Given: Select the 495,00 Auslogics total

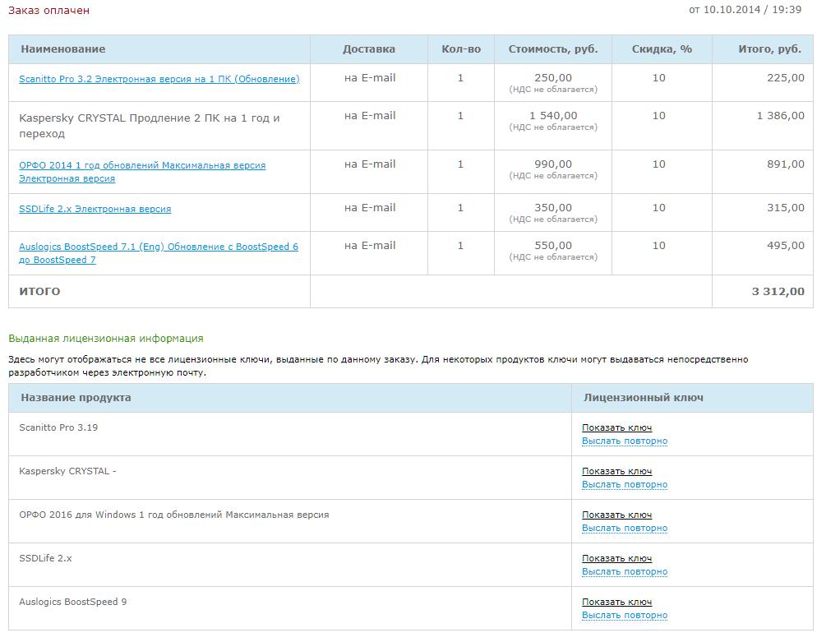Looking at the screenshot, I should pos(786,246).
